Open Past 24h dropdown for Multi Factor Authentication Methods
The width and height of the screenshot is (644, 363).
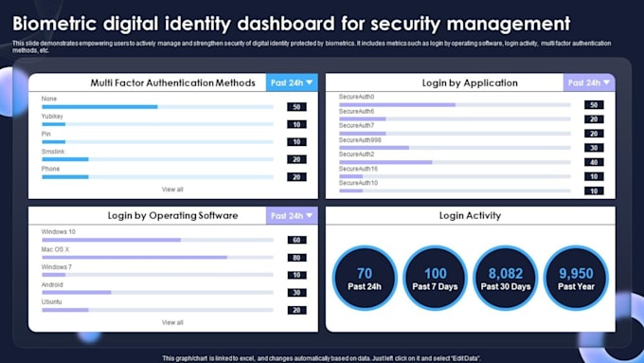(x=292, y=82)
